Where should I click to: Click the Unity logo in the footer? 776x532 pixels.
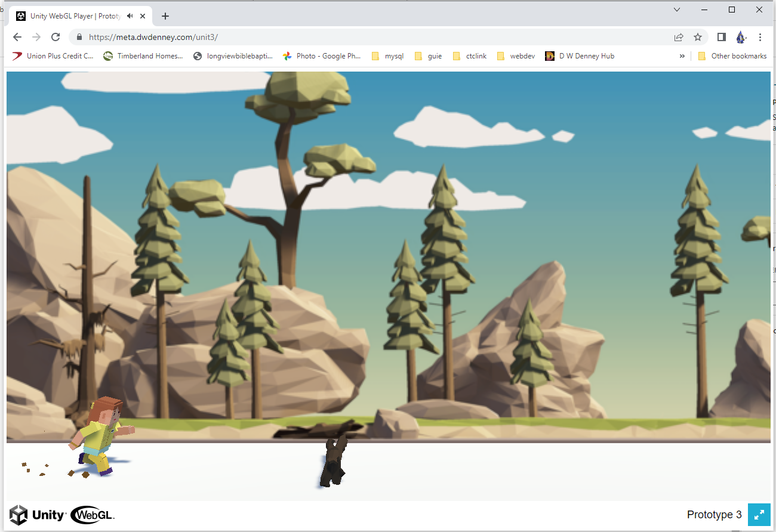coord(37,515)
